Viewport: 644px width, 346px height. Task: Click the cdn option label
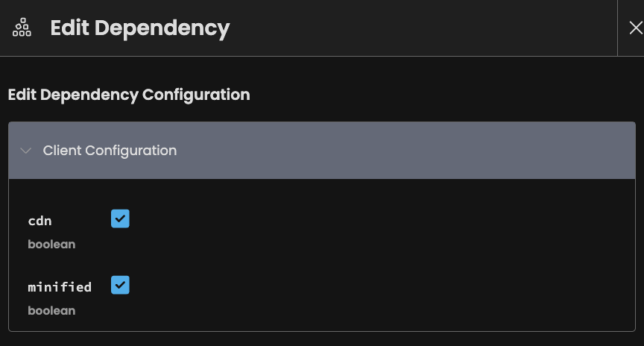40,221
